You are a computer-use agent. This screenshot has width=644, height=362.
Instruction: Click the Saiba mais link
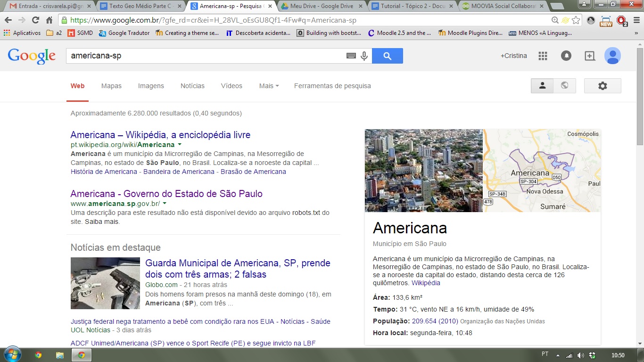coord(102,222)
